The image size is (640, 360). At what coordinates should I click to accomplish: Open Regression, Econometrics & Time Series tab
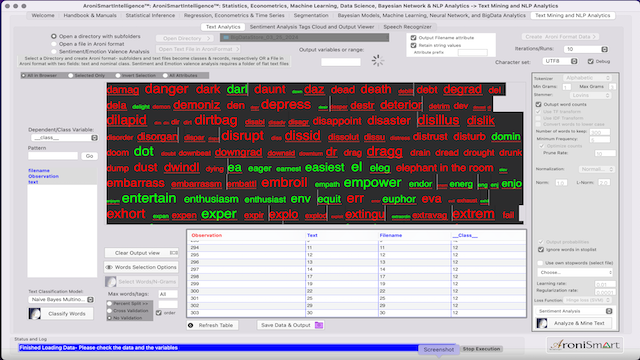coord(234,16)
